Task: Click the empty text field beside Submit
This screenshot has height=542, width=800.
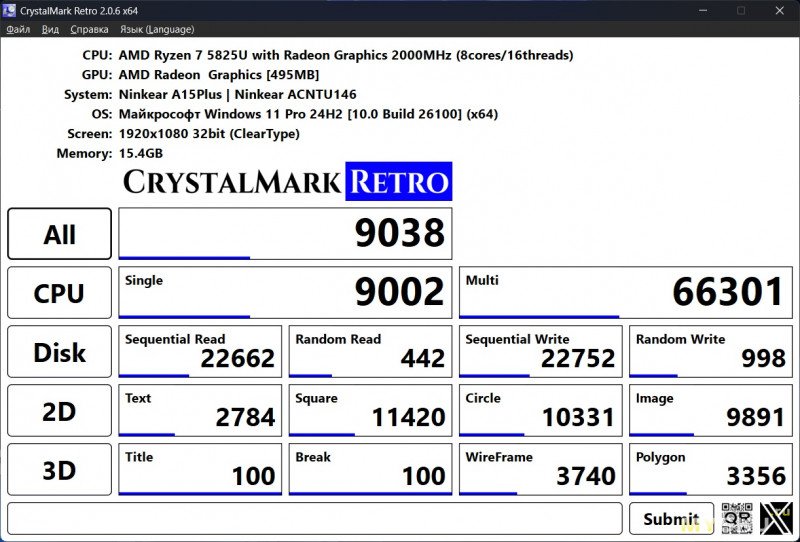Action: (x=314, y=518)
